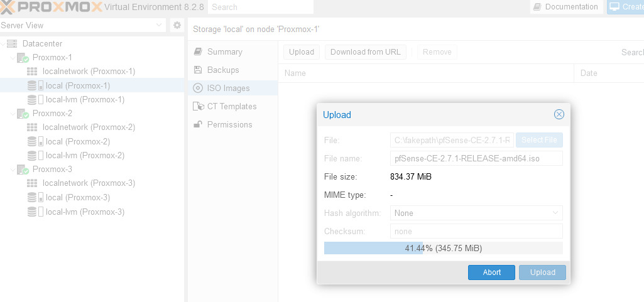Open the Summary panel icon

tap(198, 51)
